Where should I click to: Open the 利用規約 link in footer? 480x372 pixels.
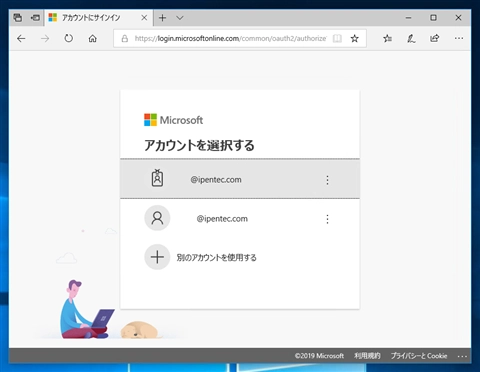tap(367, 356)
